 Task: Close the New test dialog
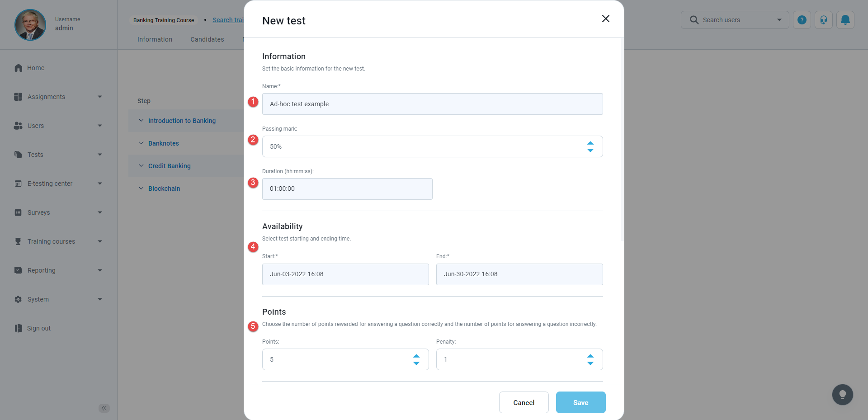pos(605,19)
